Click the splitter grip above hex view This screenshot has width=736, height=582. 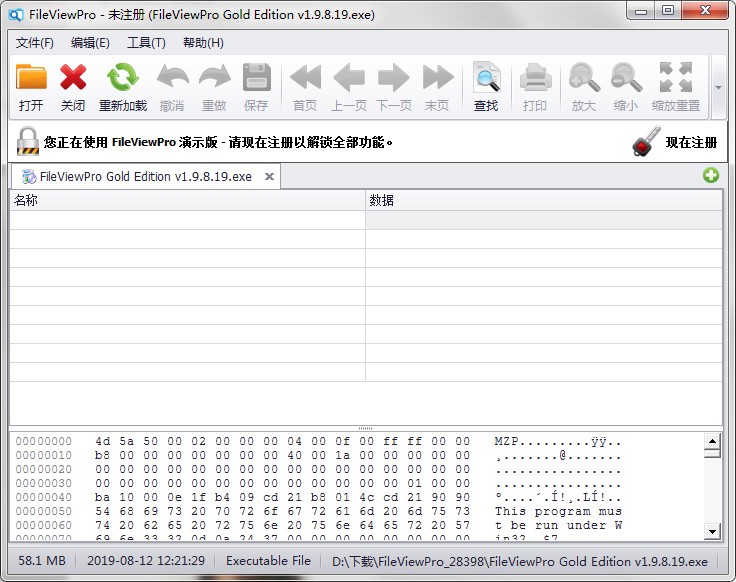pos(365,428)
